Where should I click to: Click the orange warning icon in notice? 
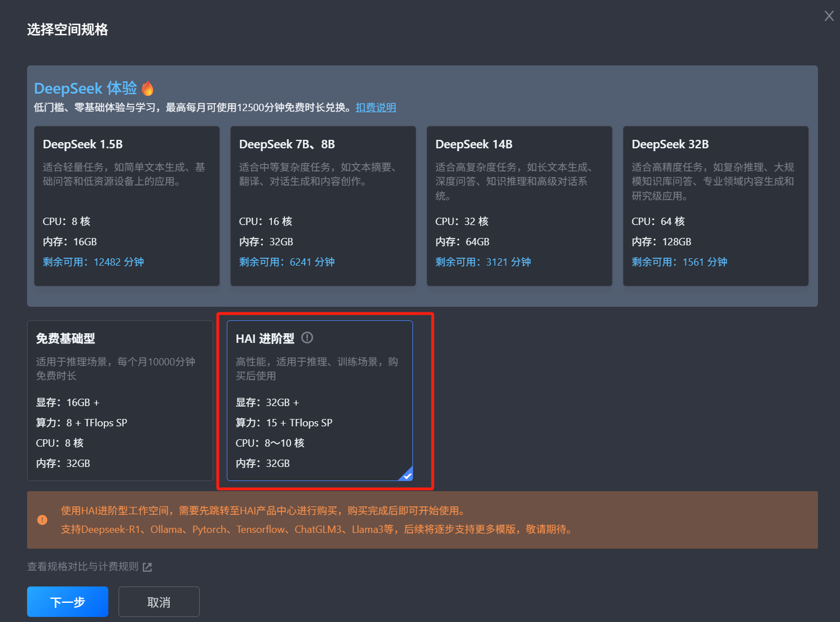click(x=42, y=520)
